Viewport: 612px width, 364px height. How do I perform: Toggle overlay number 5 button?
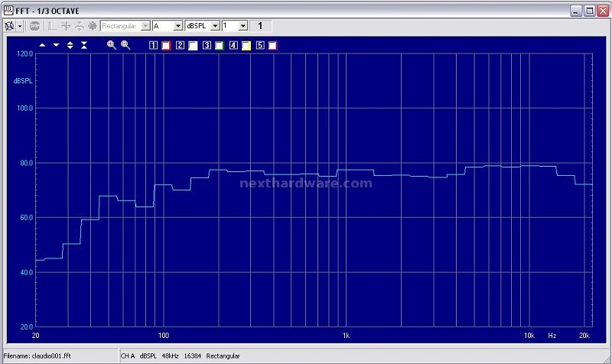(260, 45)
